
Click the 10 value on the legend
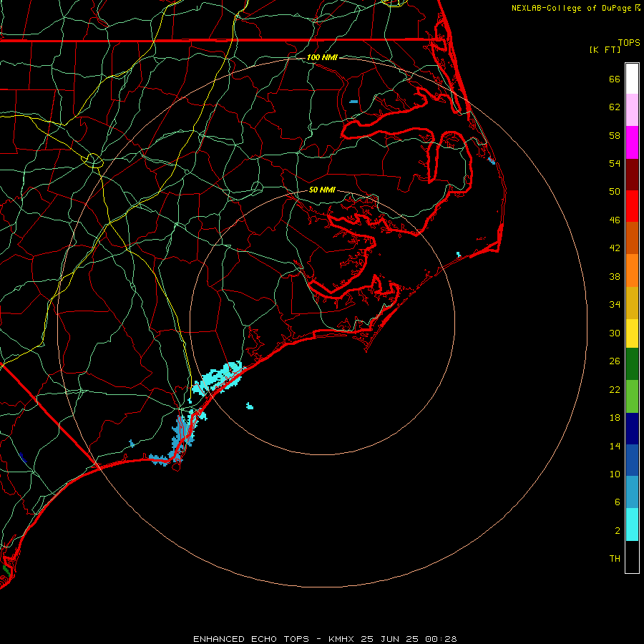pyautogui.click(x=615, y=474)
